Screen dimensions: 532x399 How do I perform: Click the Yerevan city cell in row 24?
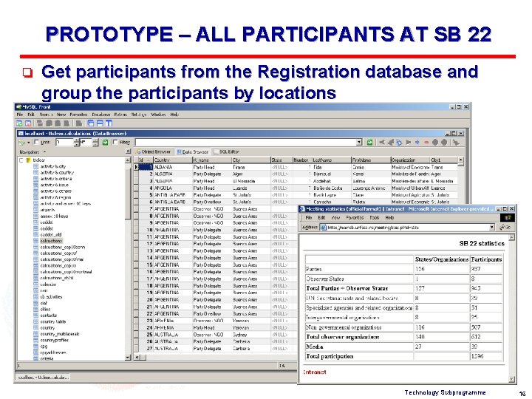click(251, 327)
